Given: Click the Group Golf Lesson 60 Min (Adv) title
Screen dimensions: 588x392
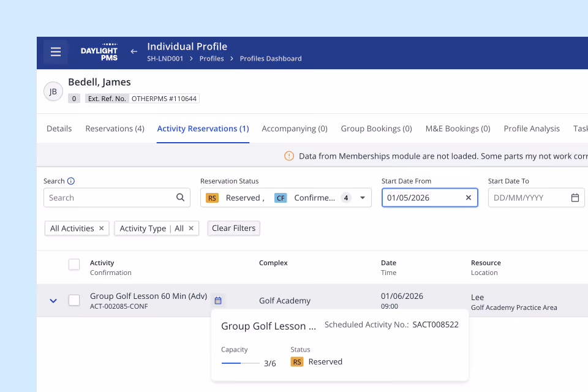Looking at the screenshot, I should pos(148,296).
